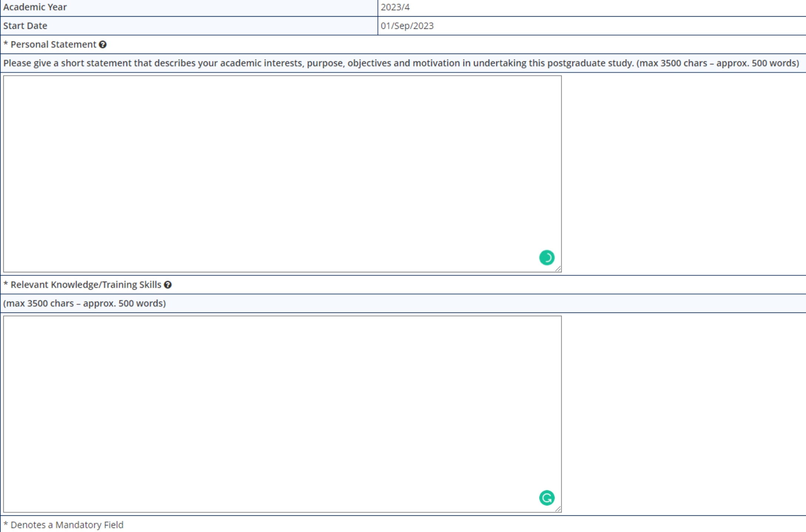Click the Academic Year value field 2023/4
This screenshot has width=806, height=532.
[x=591, y=7]
